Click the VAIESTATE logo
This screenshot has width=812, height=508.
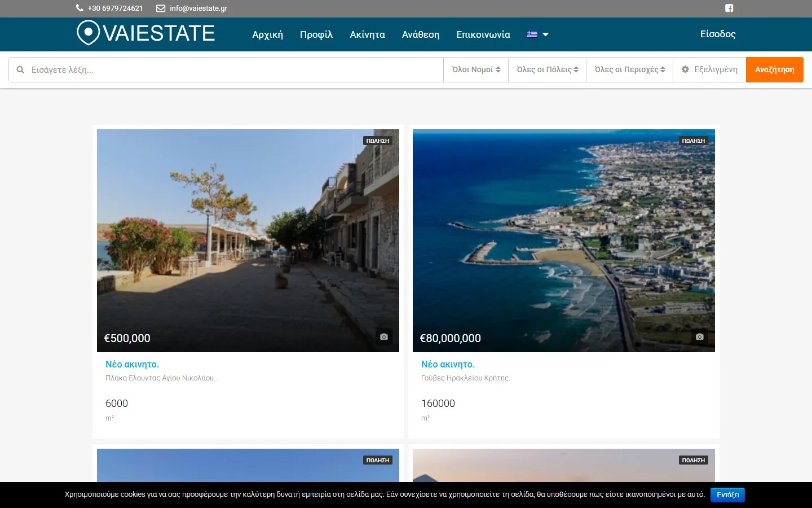[x=145, y=33]
